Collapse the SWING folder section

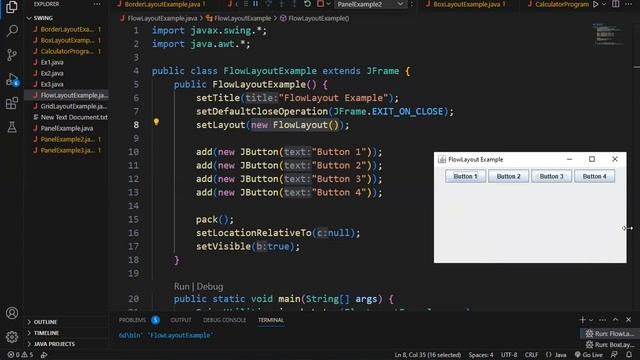click(43, 18)
